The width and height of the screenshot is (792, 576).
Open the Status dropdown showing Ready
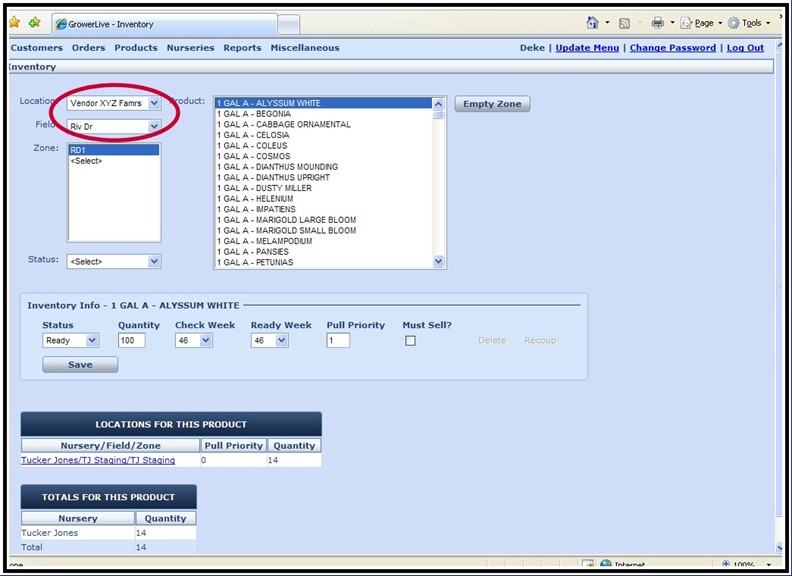(70, 341)
